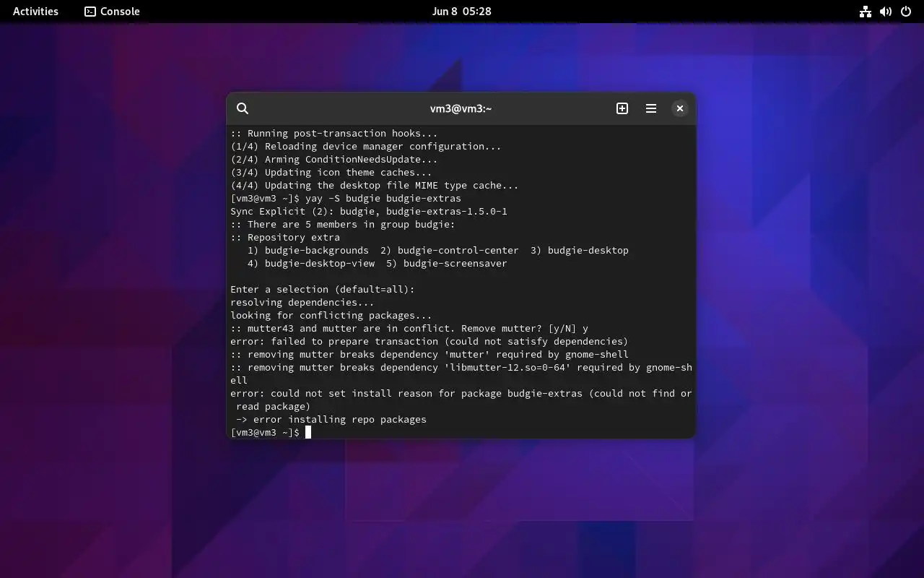Click '(4/4) Updating the desktop file MIME type cache' line

point(375,185)
